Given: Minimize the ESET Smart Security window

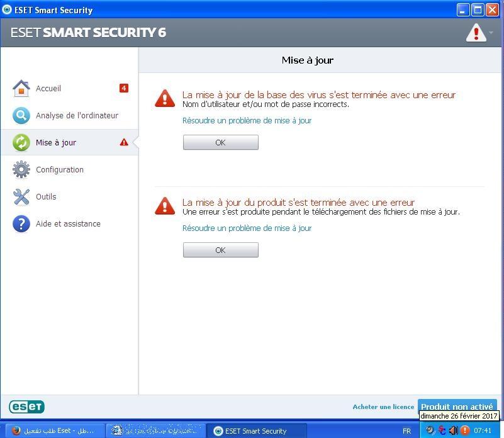Looking at the screenshot, I should [x=463, y=9].
